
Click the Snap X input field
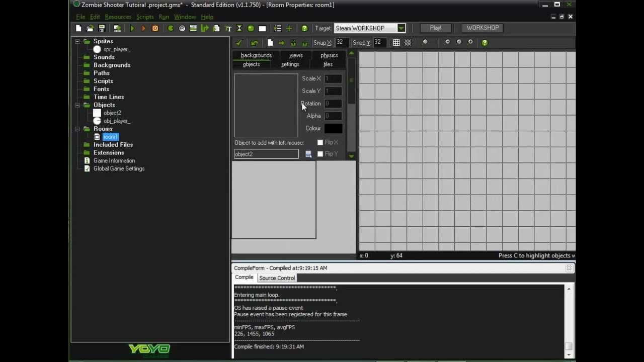coord(342,43)
